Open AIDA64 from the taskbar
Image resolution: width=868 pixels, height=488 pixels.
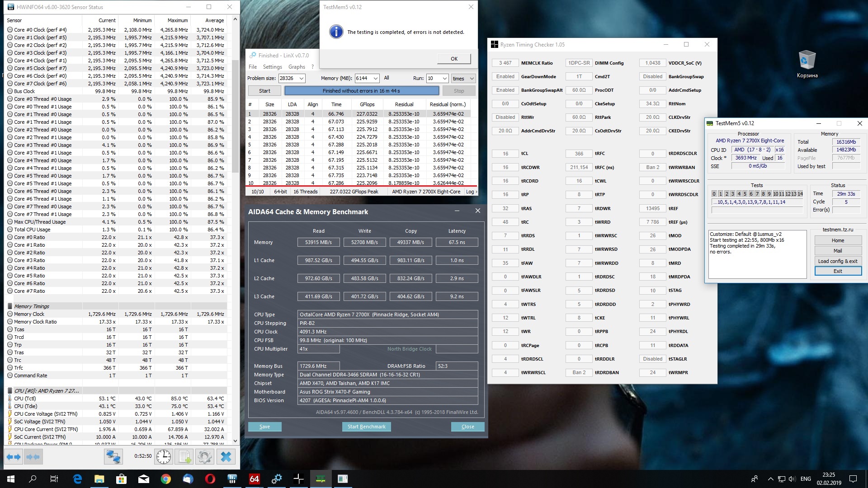pyautogui.click(x=254, y=479)
